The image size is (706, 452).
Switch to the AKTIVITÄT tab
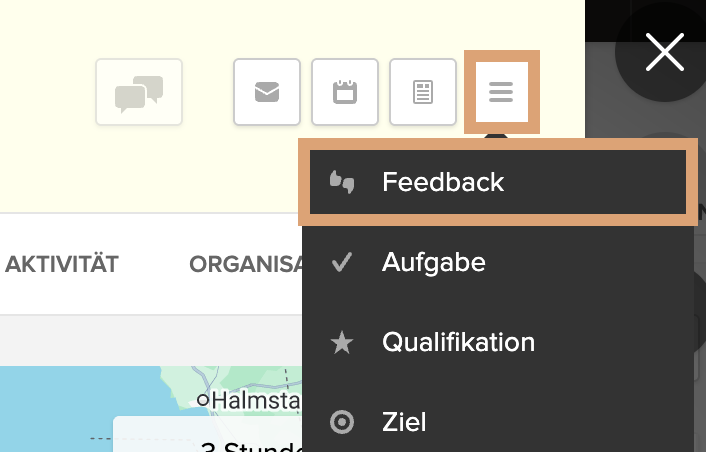point(62,264)
